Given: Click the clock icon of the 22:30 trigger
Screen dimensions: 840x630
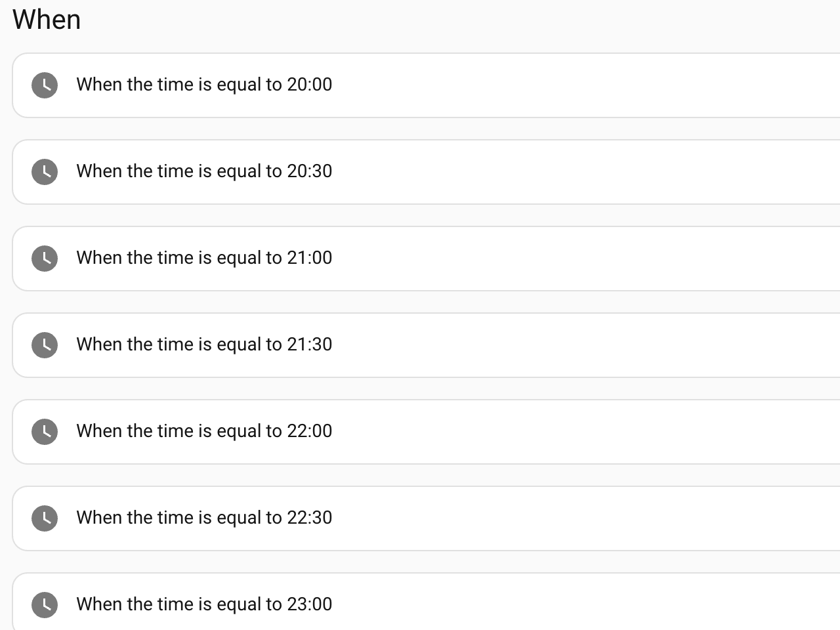Looking at the screenshot, I should tap(45, 518).
